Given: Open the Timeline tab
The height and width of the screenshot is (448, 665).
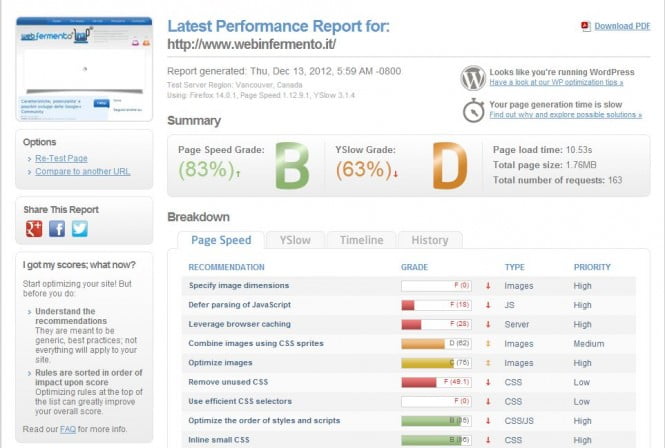Looking at the screenshot, I should coord(361,240).
